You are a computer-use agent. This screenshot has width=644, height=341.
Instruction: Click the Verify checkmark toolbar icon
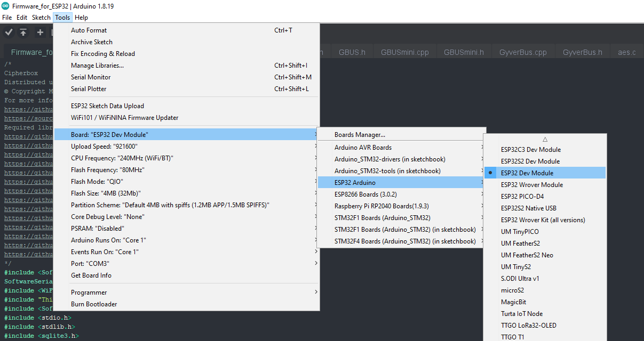tap(9, 33)
